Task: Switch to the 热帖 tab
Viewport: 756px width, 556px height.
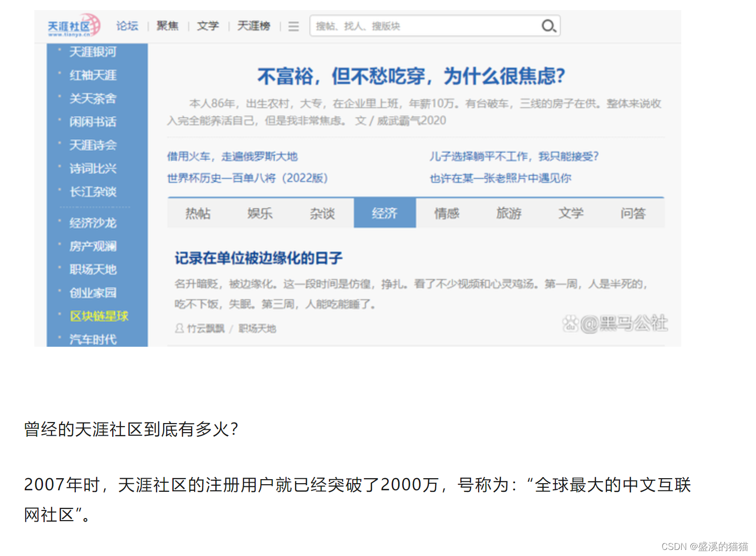Action: 198,213
